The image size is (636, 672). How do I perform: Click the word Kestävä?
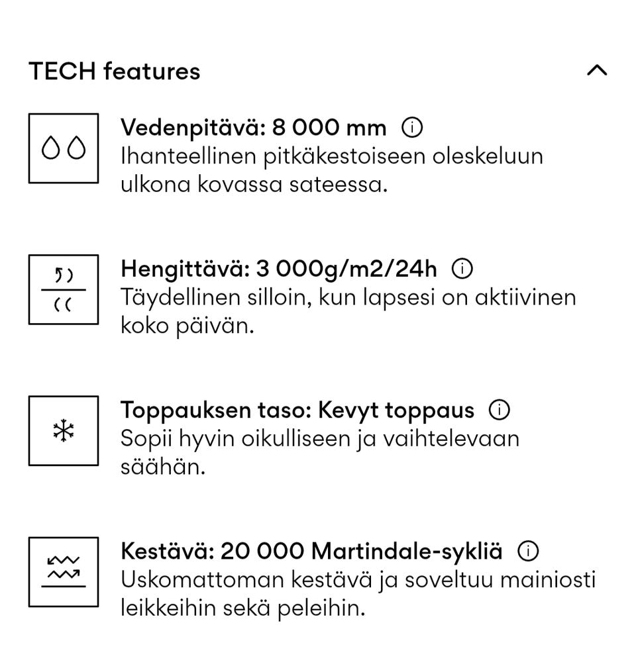click(x=166, y=551)
